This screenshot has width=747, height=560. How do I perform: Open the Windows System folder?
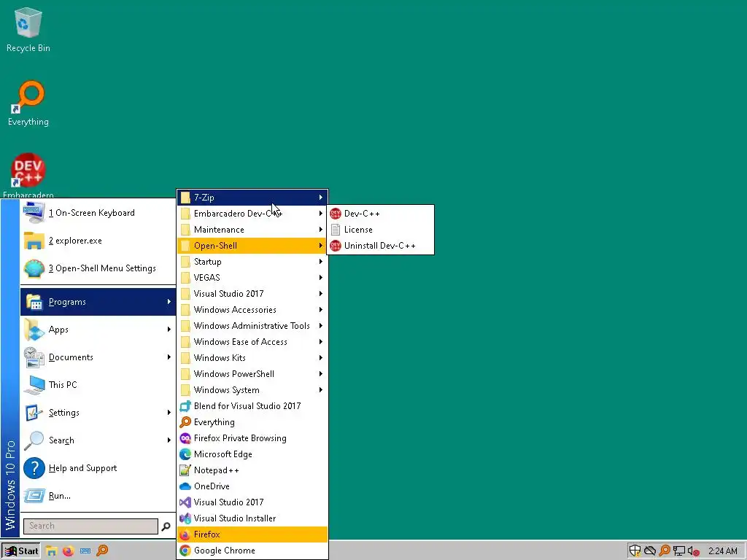(252, 390)
